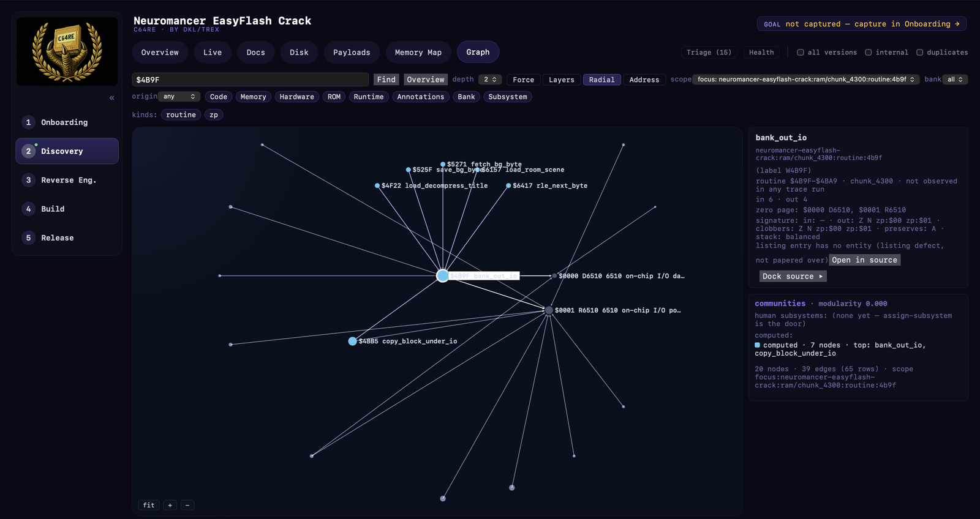Select the $4F22 load_decompress_title node
The image size is (980, 519).
(x=377, y=185)
